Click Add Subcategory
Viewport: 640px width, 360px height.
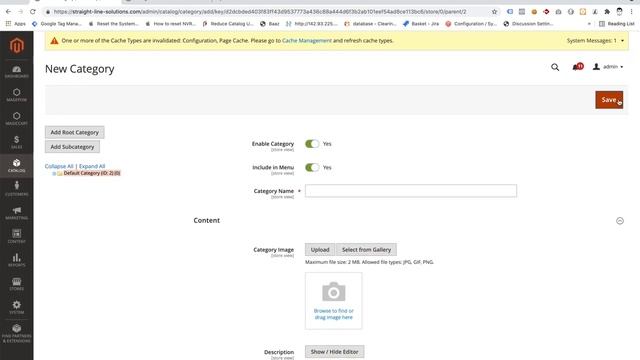pos(72,147)
